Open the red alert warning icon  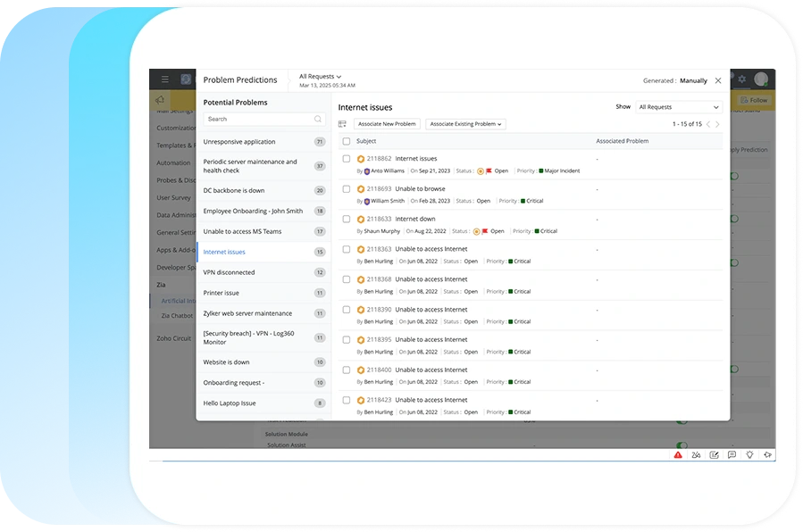point(678,454)
